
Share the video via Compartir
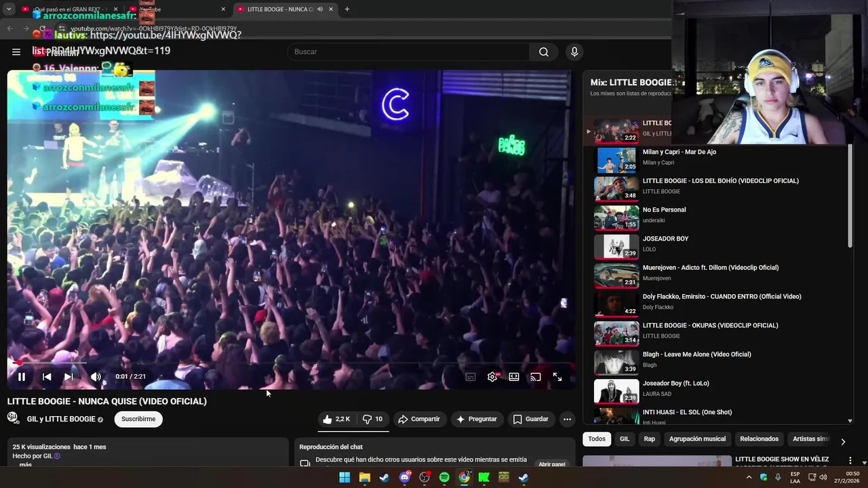(419, 420)
